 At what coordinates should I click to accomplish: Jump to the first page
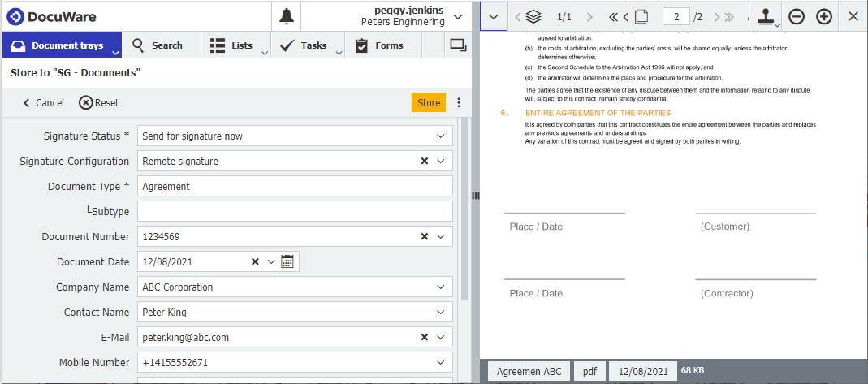pos(613,16)
